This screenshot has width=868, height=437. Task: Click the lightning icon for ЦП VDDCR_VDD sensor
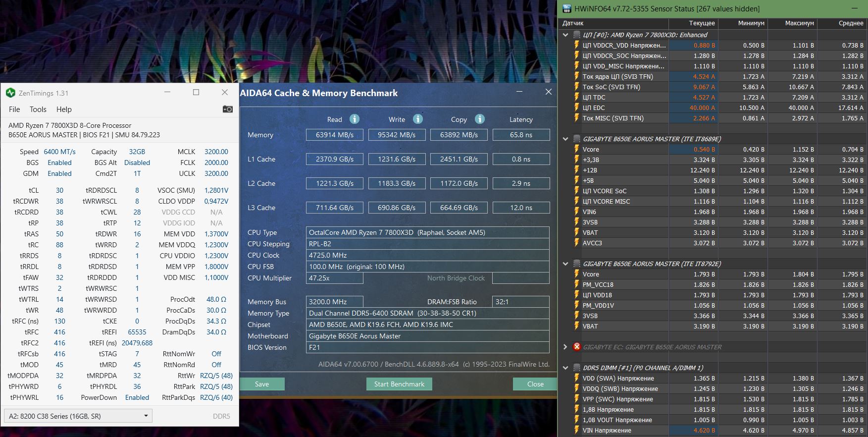click(x=576, y=45)
